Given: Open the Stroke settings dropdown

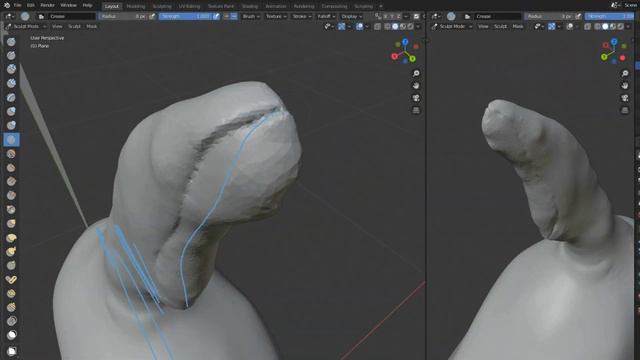Looking at the screenshot, I should coord(302,16).
